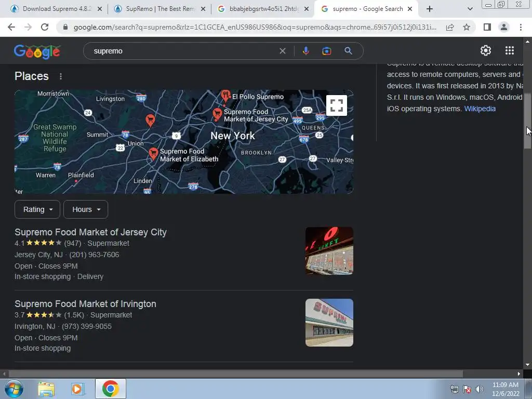The width and height of the screenshot is (532, 399).
Task: Click Google search input field
Action: click(183, 51)
